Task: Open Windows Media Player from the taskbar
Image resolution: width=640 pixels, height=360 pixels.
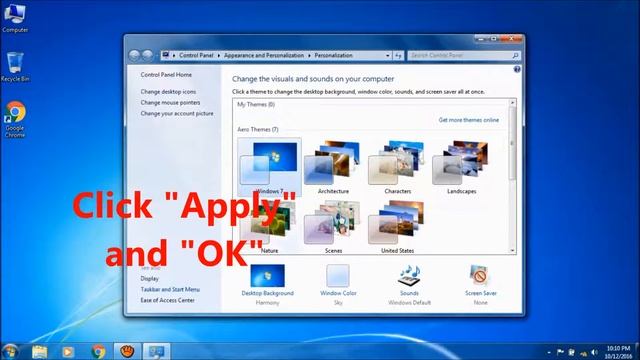Action: (x=68, y=351)
